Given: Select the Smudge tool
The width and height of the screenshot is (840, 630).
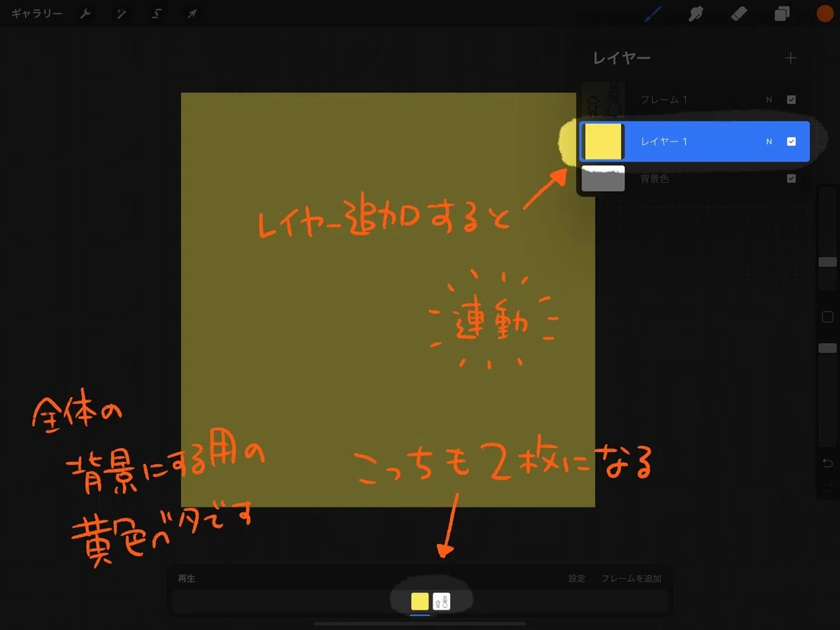Looking at the screenshot, I should click(696, 13).
